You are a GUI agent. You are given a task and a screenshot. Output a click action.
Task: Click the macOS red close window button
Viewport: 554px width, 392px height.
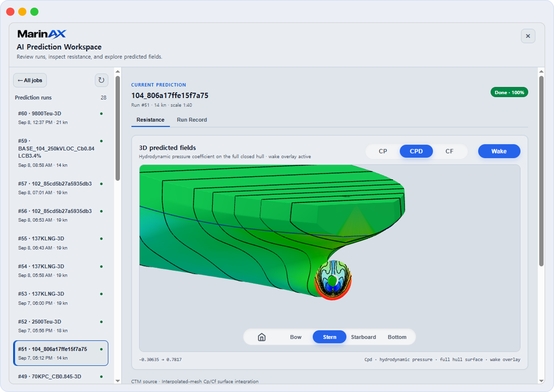(x=10, y=12)
